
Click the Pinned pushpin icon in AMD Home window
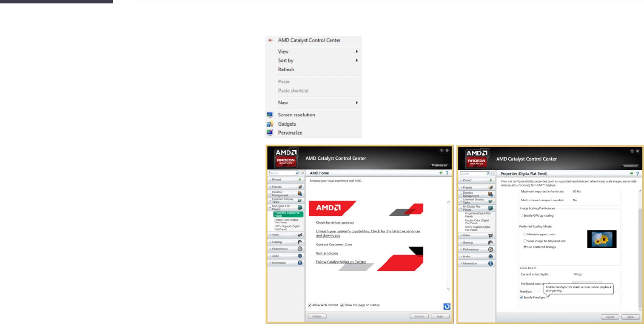click(300, 180)
